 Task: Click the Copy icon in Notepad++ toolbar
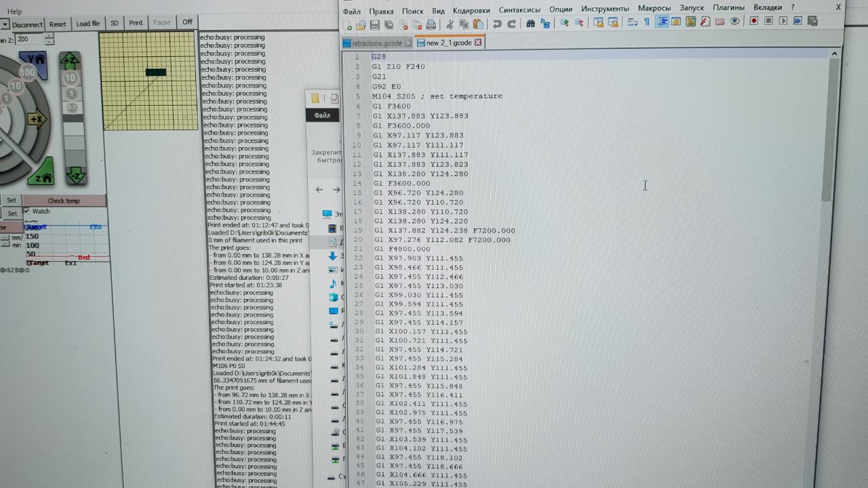click(x=463, y=24)
